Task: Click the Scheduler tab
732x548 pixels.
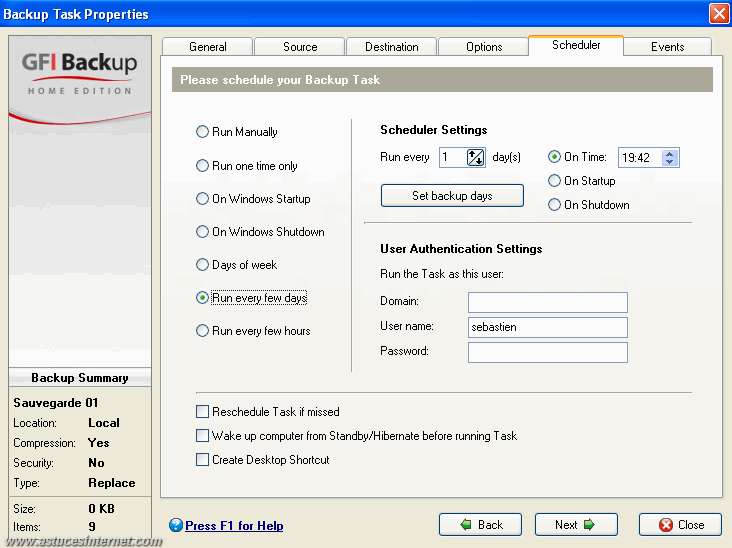Action: pos(576,45)
